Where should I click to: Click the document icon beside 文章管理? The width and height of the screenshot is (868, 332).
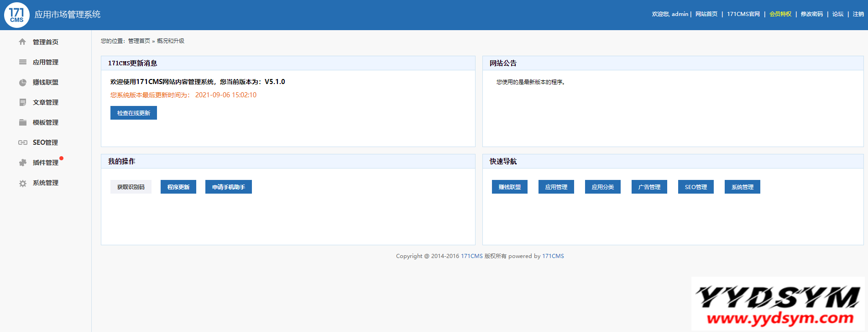point(22,102)
